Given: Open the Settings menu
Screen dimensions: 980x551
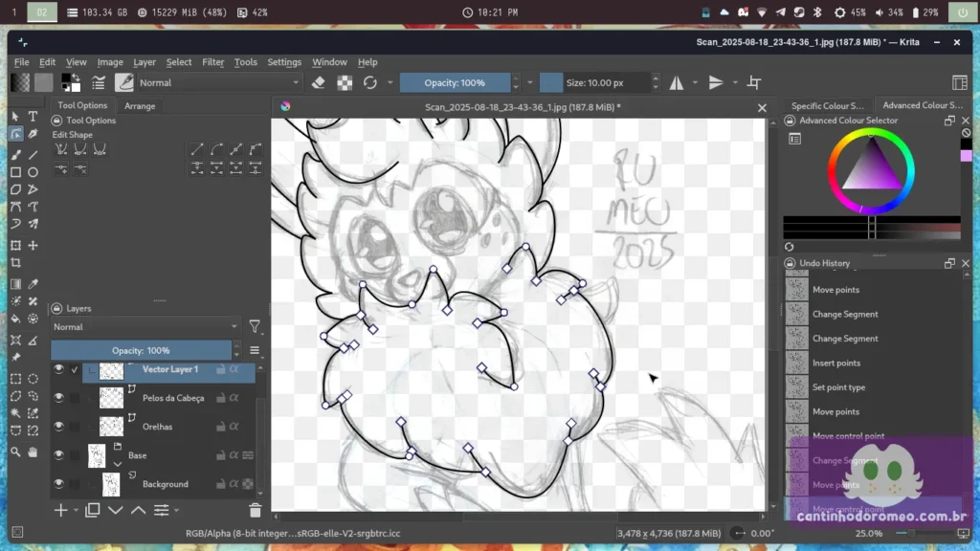Looking at the screenshot, I should (x=284, y=62).
